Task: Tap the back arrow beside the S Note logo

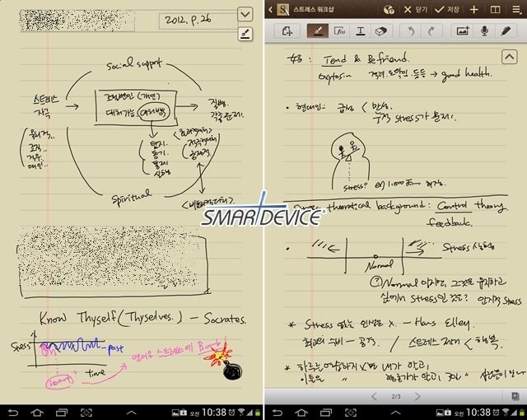Action: [x=270, y=10]
